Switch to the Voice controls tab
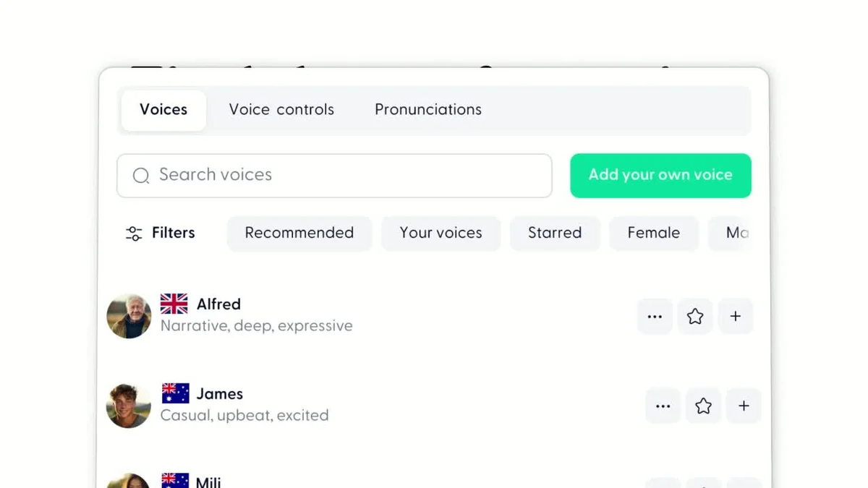 coord(281,109)
